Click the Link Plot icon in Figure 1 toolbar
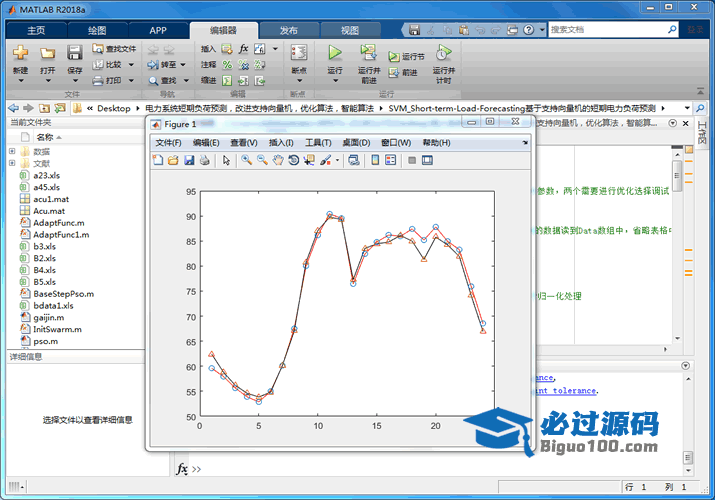Image resolution: width=715 pixels, height=500 pixels. coord(353,160)
